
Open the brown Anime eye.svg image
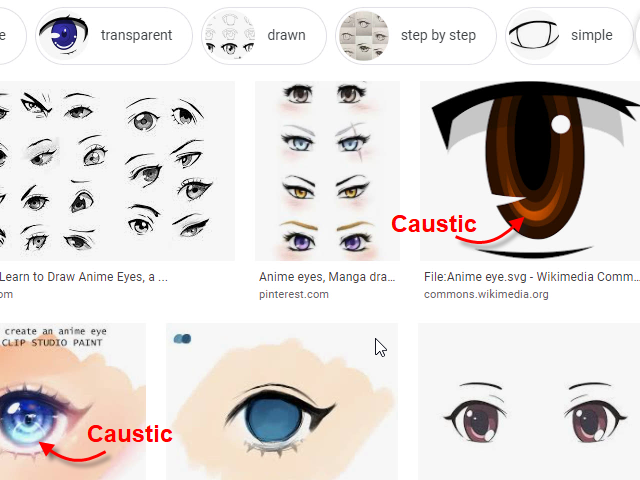tap(530, 171)
